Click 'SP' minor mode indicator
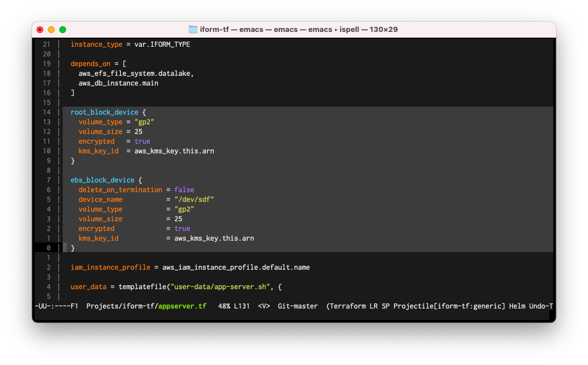The image size is (588, 365). coord(386,306)
